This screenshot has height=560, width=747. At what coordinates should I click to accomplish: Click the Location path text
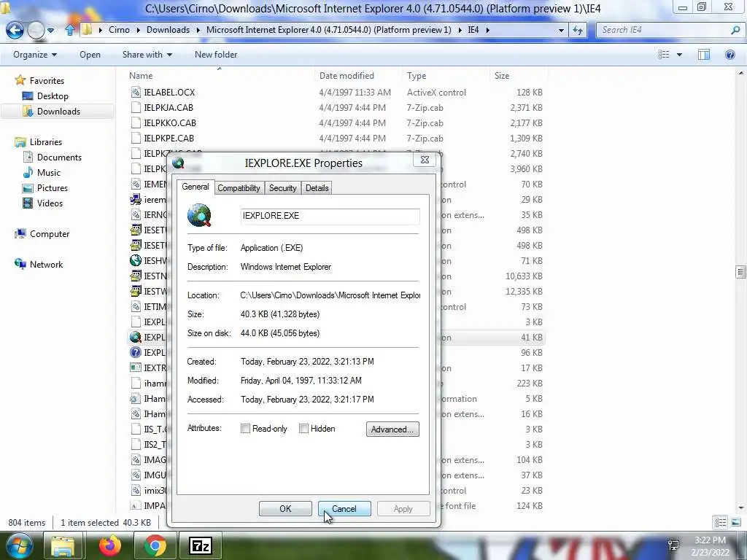coord(330,295)
